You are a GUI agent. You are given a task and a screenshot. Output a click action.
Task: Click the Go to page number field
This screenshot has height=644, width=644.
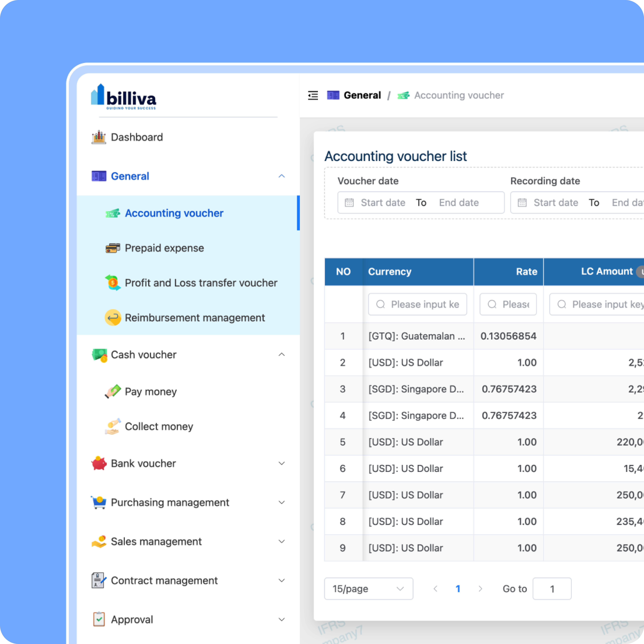click(x=552, y=589)
